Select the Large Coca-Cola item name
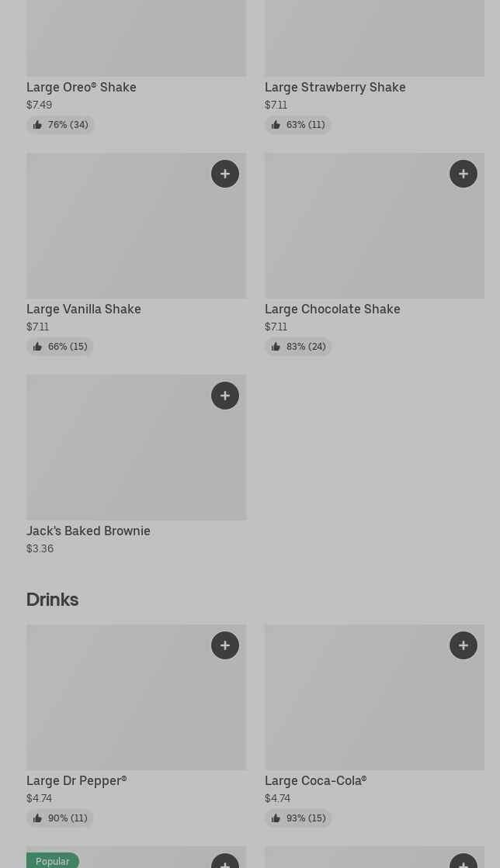The image size is (500, 868). pos(315,781)
